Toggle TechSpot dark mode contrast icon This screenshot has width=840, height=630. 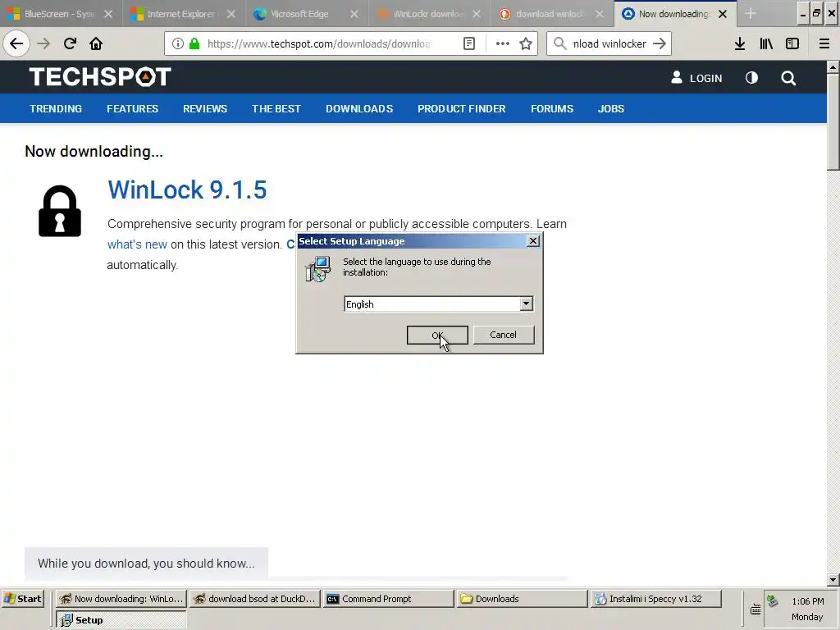[751, 78]
